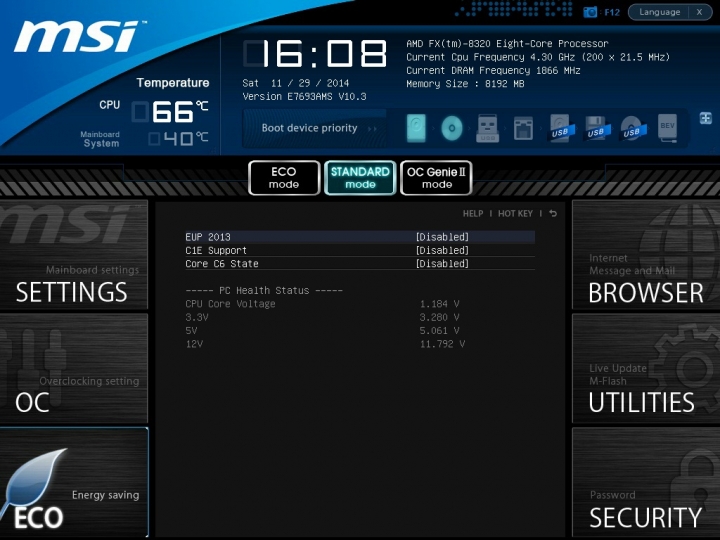The width and height of the screenshot is (720, 540).
Task: Select the Core C6 State row label
Action: click(222, 264)
